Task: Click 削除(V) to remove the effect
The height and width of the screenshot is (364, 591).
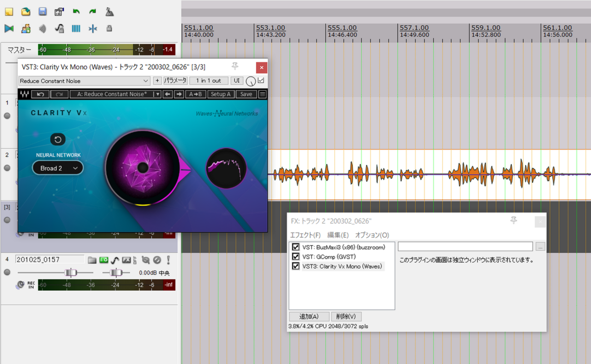Action: coord(346,316)
